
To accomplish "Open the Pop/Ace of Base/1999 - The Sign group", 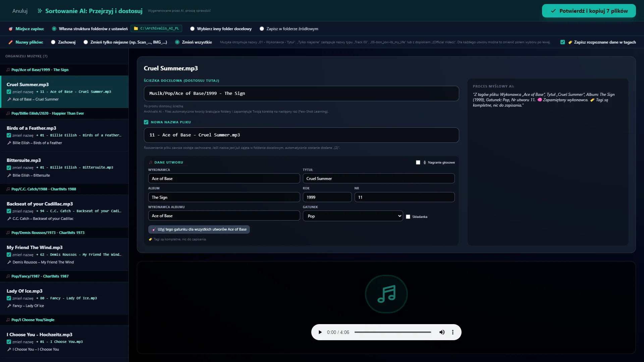I will (64, 70).
